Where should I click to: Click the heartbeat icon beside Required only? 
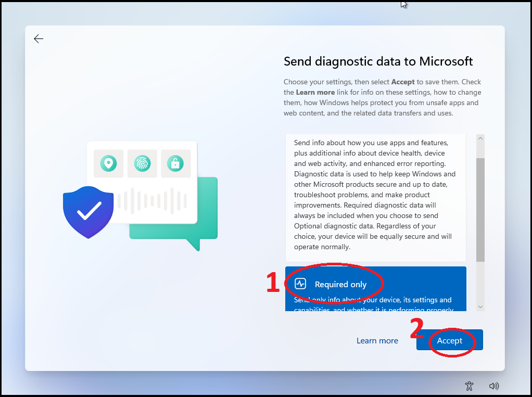(x=300, y=284)
